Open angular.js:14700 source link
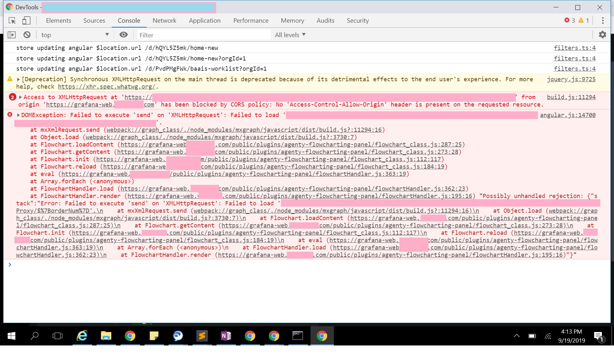 (569, 115)
